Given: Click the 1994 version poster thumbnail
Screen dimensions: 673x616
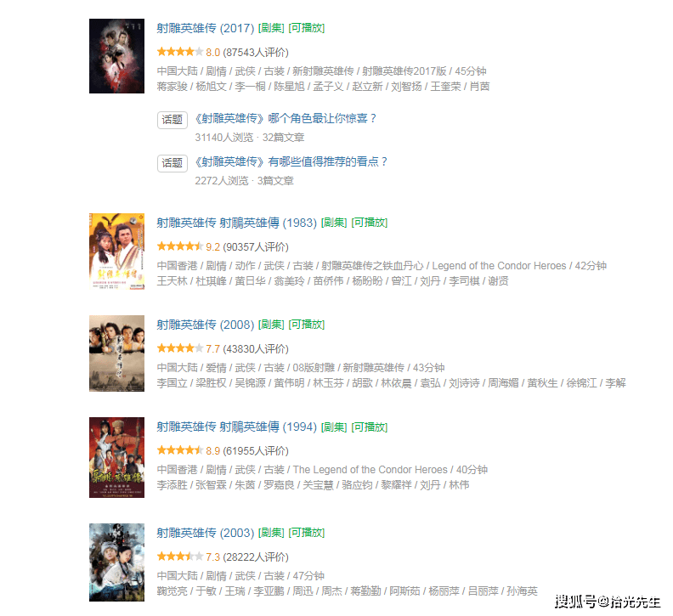Looking at the screenshot, I should pyautogui.click(x=116, y=457).
